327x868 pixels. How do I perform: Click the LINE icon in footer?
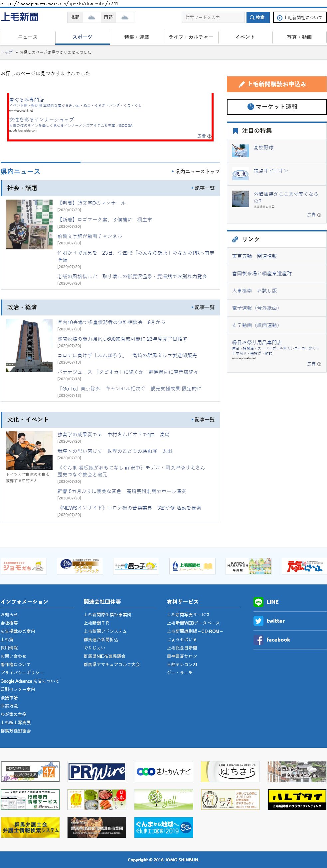pyautogui.click(x=258, y=602)
